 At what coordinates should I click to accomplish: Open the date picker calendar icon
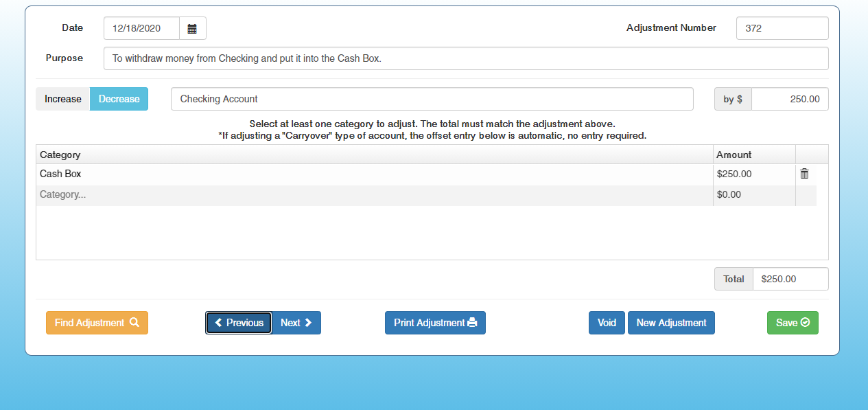pos(192,29)
